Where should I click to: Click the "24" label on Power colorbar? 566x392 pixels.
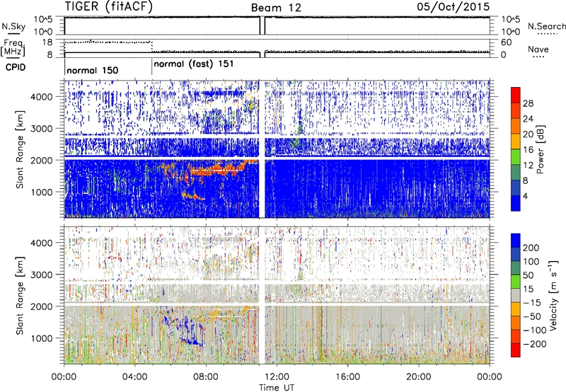[x=528, y=119]
